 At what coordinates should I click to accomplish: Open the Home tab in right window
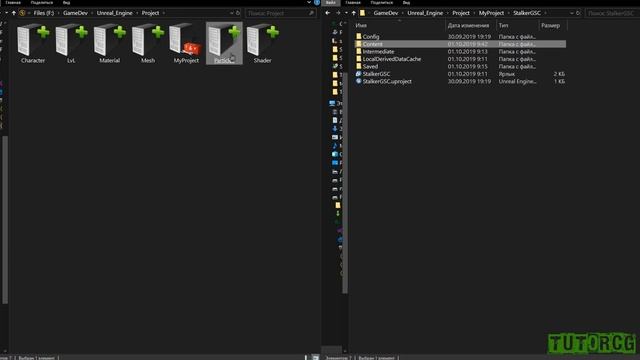click(x=353, y=2)
